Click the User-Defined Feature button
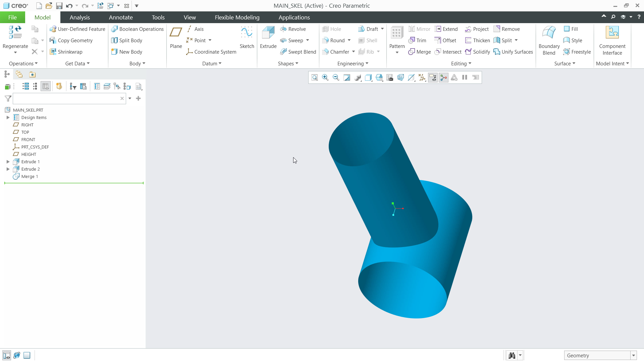644x362 pixels. (77, 29)
